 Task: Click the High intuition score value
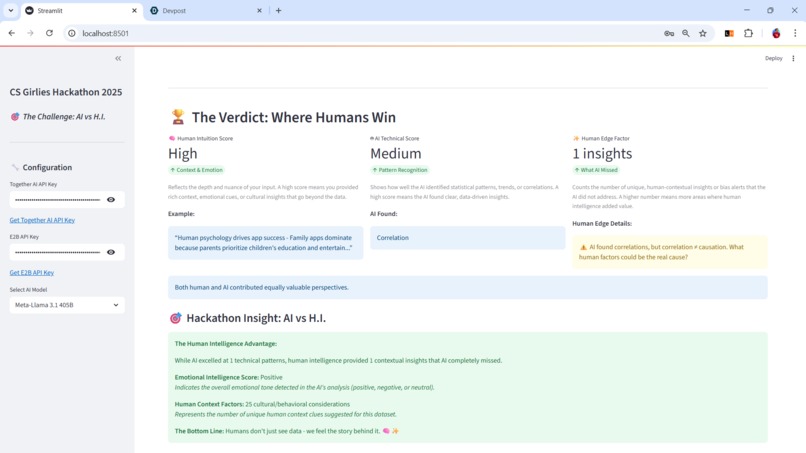coord(182,154)
